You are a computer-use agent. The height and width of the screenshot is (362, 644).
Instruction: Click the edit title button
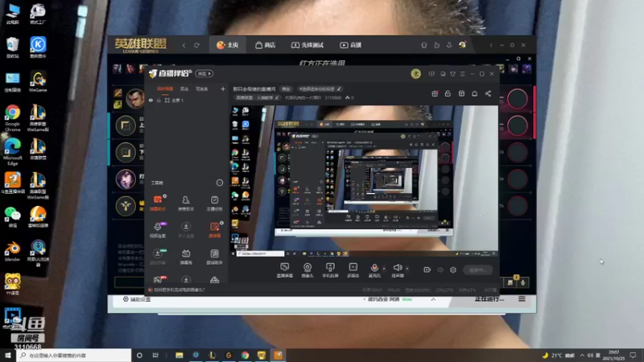click(x=286, y=89)
